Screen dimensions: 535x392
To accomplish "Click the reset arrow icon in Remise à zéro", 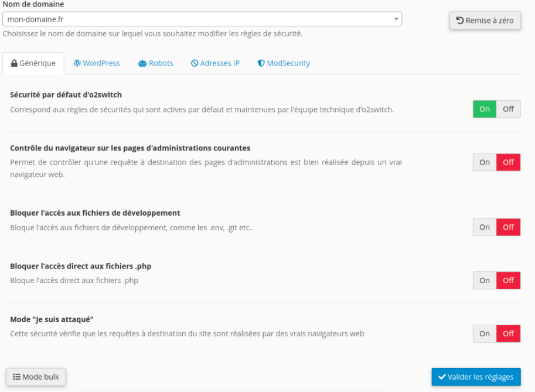I will click(x=460, y=21).
